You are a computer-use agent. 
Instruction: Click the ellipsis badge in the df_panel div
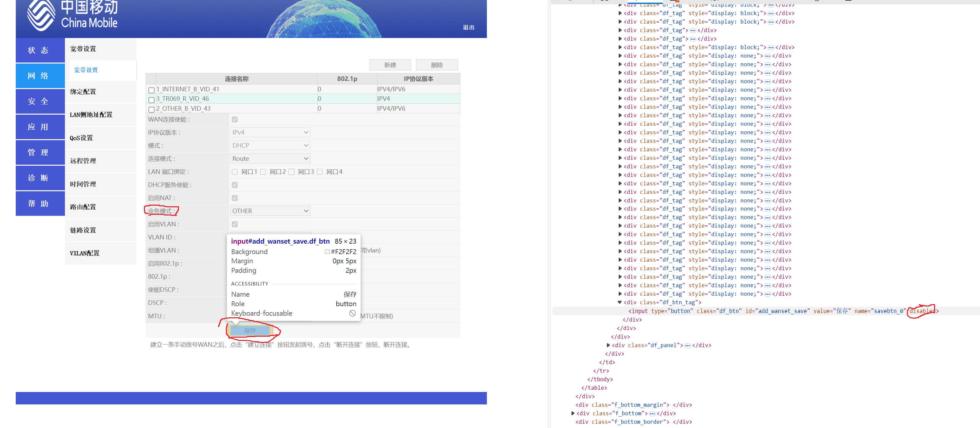click(x=688, y=345)
